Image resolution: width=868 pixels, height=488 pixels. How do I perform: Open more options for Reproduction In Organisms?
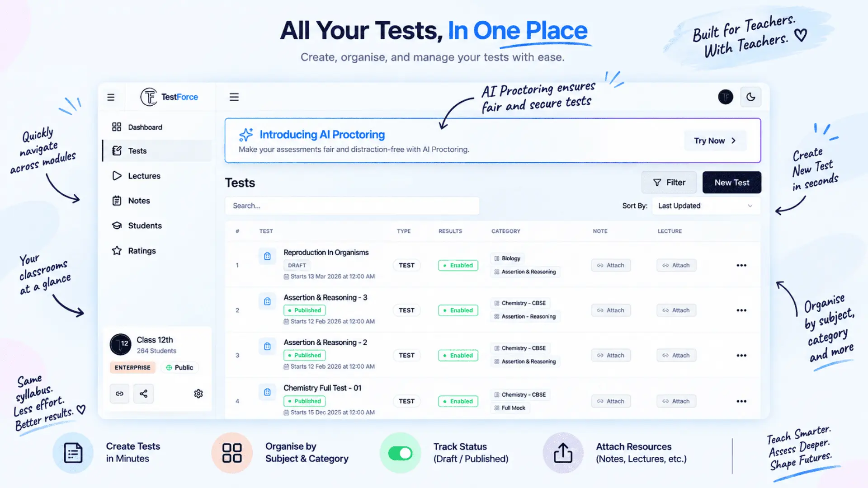pos(741,265)
